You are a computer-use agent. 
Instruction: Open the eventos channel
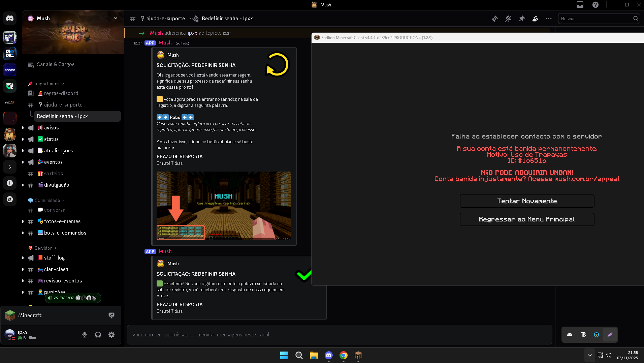(x=72, y=162)
